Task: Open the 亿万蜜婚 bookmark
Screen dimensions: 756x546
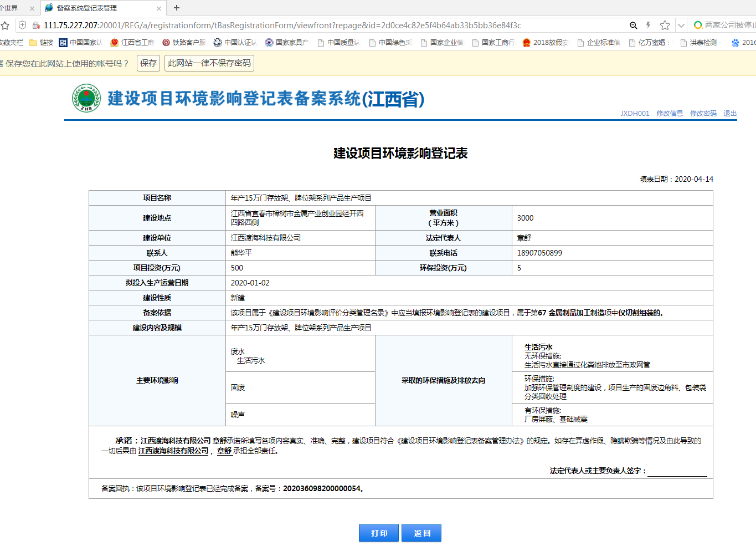Action: [650, 42]
